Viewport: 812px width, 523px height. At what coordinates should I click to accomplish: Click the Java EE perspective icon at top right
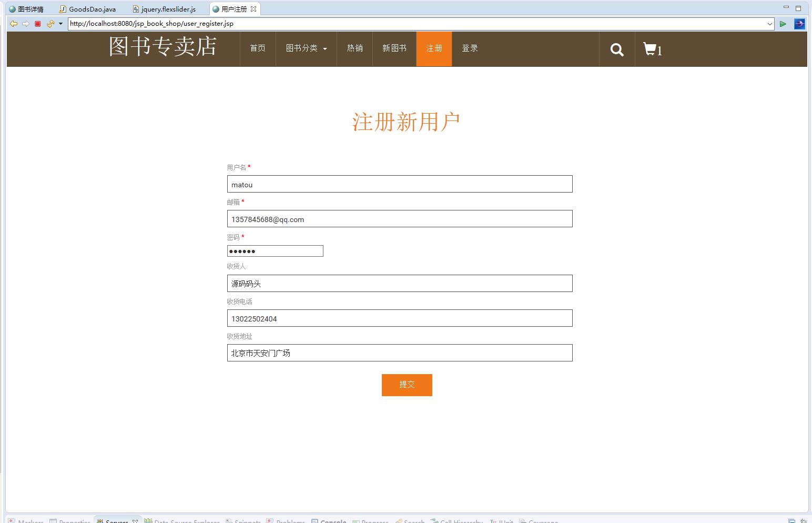(x=799, y=24)
